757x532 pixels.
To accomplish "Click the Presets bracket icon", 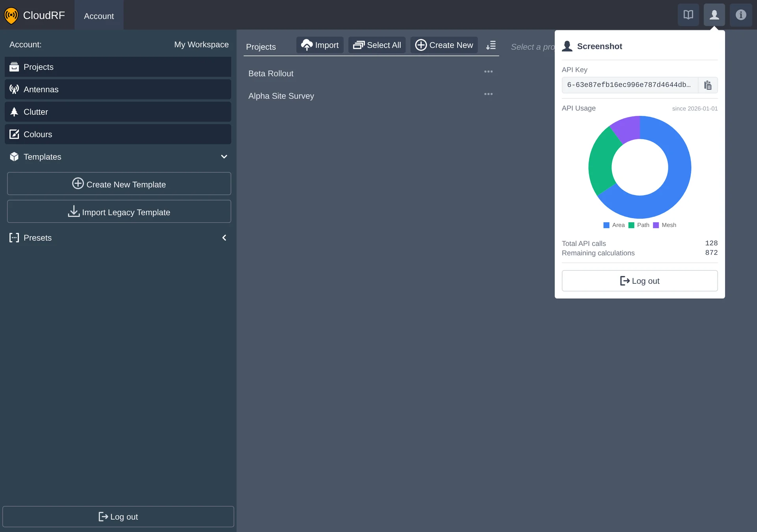I will tap(14, 237).
